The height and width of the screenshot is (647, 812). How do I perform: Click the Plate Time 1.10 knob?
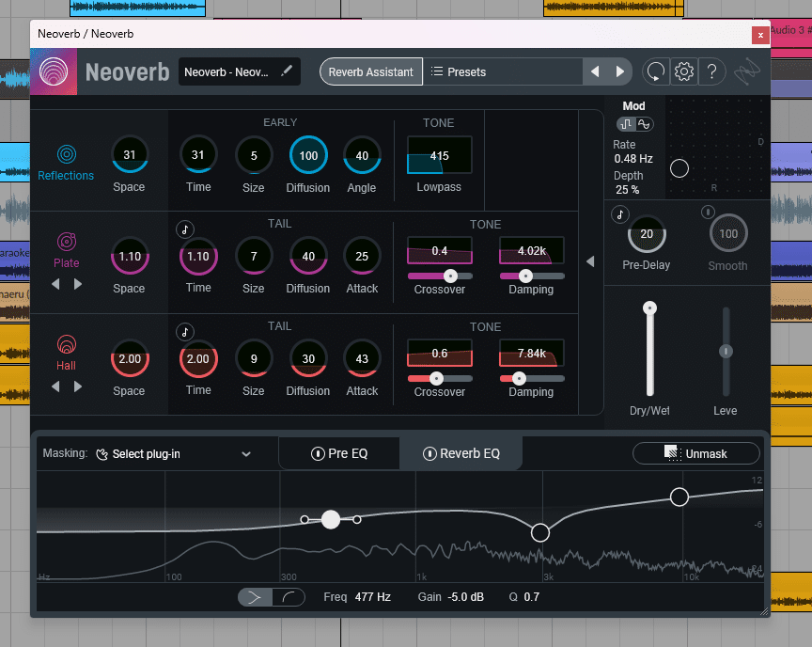click(x=198, y=257)
